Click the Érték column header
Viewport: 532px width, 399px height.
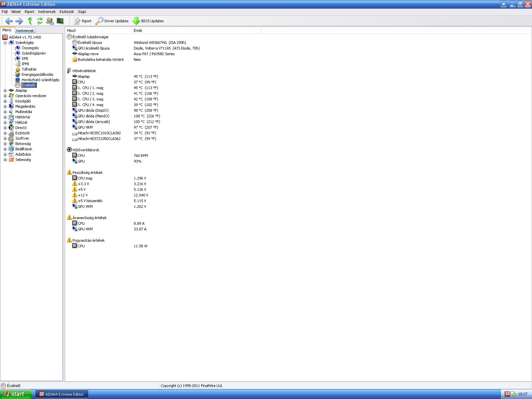coord(197,30)
